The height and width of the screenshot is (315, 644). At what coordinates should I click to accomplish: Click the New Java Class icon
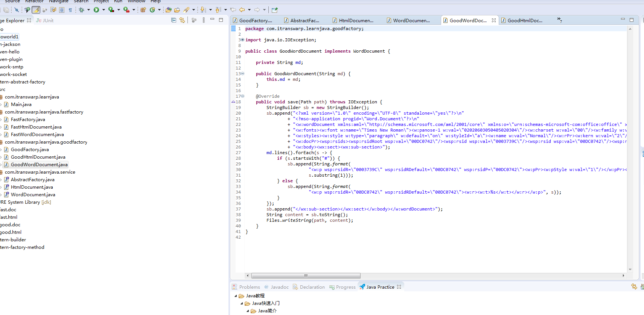click(152, 10)
